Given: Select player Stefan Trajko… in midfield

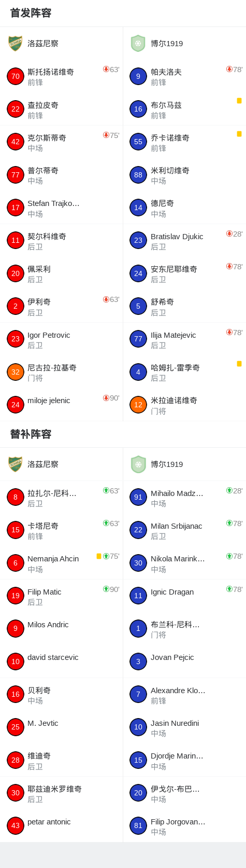Looking at the screenshot, I should 62,208.
